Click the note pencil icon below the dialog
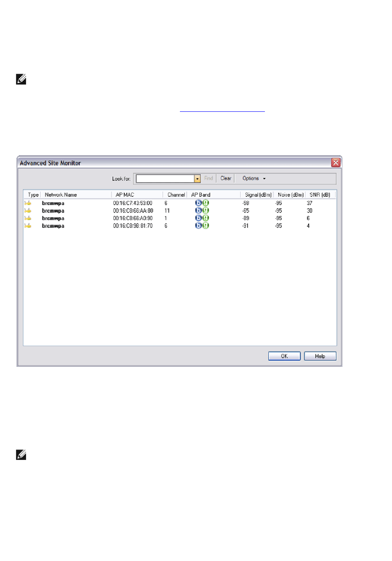Viewport: 392px width, 561px height. click(21, 455)
